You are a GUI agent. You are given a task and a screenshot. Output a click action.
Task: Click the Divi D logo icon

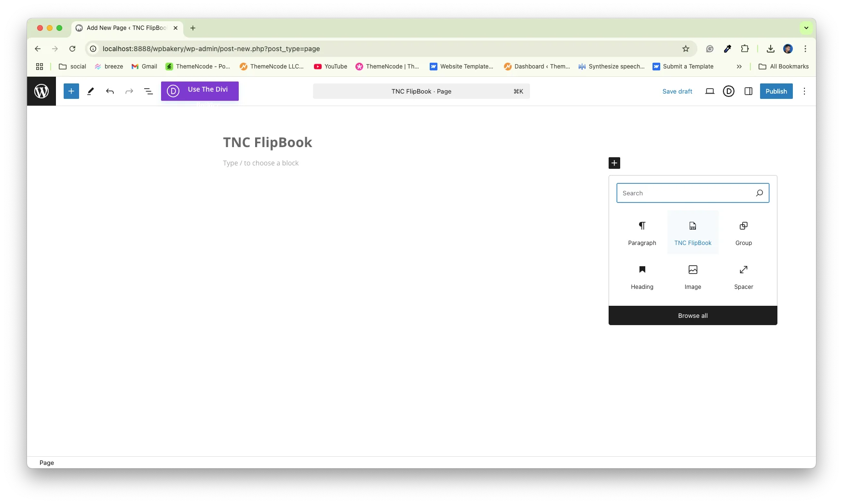pos(729,91)
